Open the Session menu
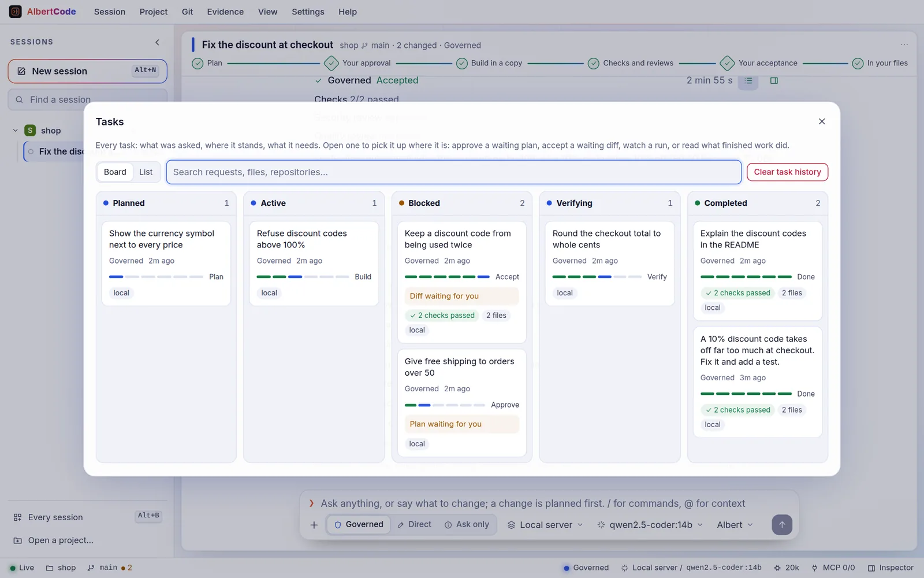The image size is (924, 578). 110,12
